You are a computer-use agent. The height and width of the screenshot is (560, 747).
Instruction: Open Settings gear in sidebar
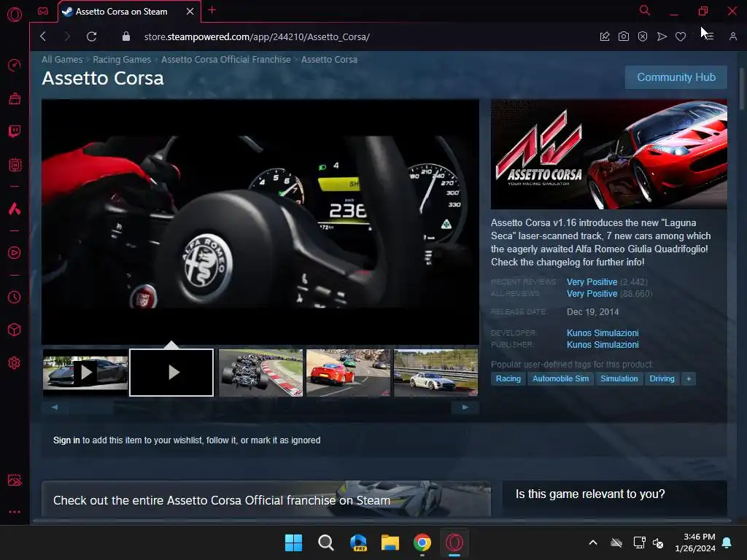click(x=15, y=363)
